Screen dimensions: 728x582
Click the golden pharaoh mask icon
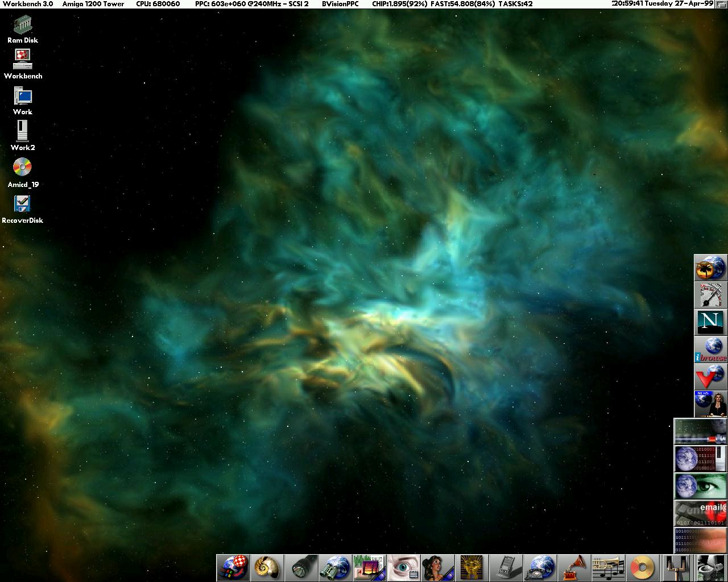(471, 568)
